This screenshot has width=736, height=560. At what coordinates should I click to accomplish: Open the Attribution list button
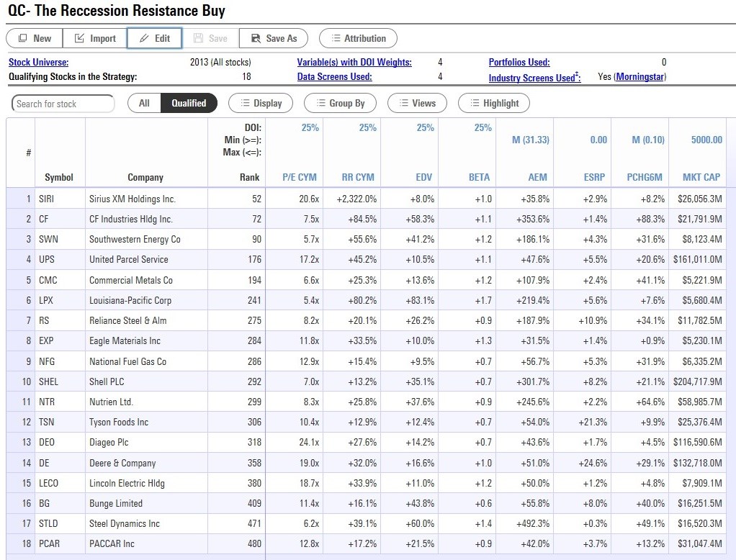358,38
